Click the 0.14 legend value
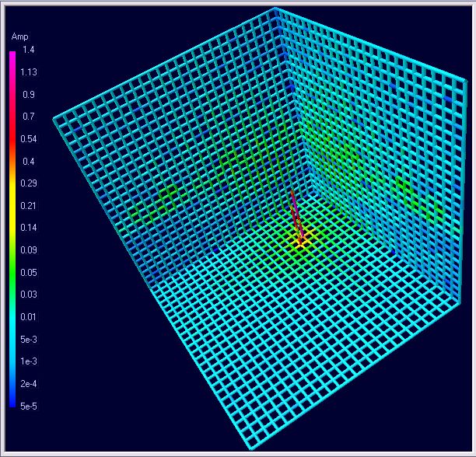This screenshot has width=476, height=457. coord(29,228)
